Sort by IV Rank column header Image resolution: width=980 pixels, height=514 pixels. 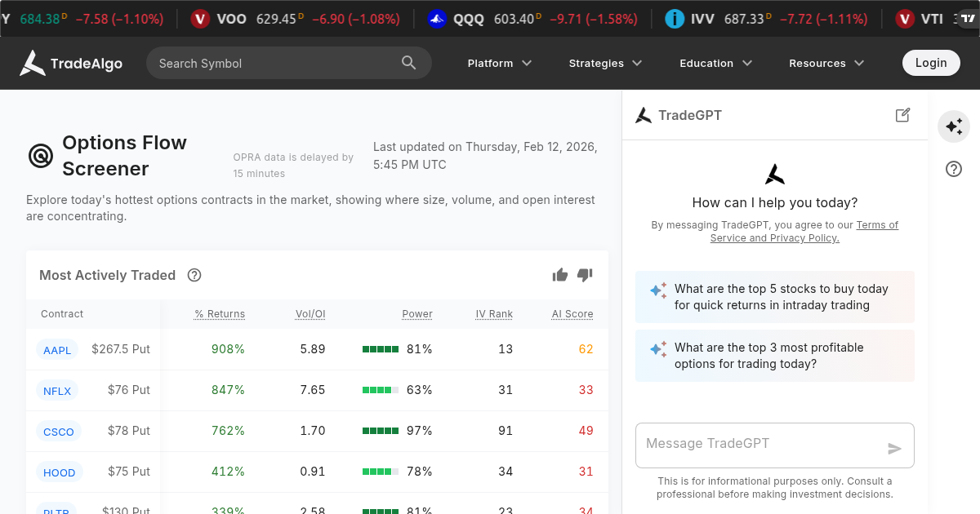[x=494, y=314]
